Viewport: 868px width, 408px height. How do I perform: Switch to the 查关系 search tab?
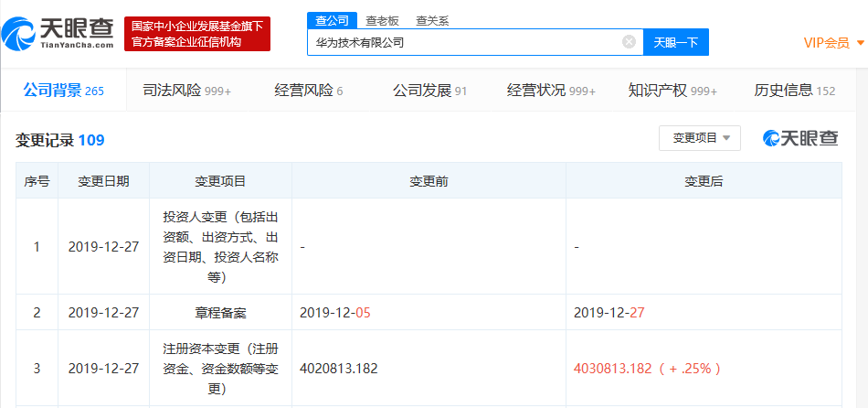coord(431,20)
